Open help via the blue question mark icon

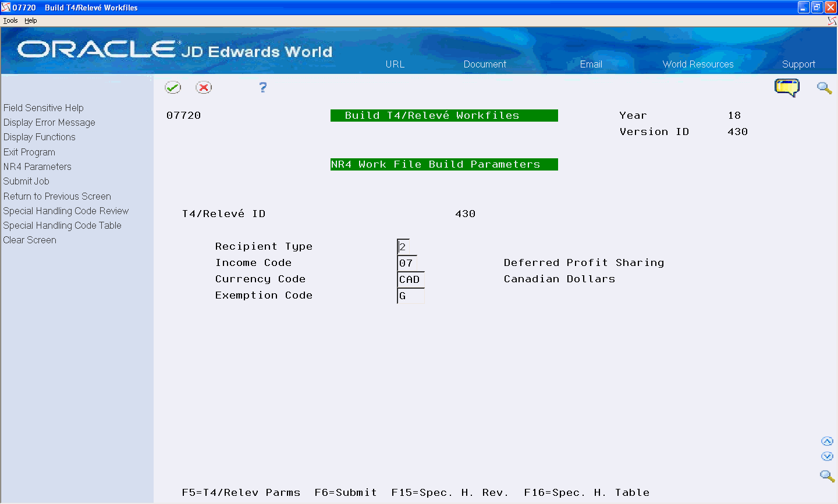point(262,87)
